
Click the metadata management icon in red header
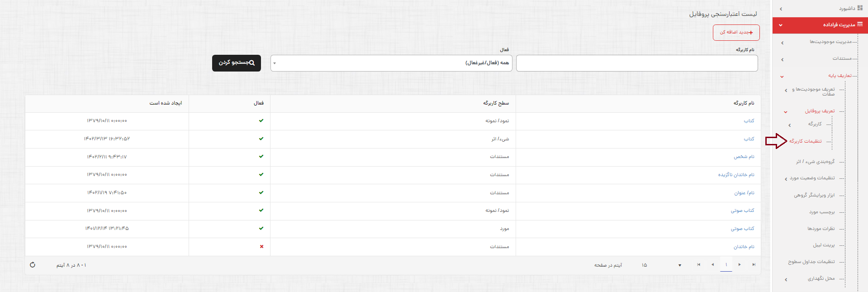860,24
